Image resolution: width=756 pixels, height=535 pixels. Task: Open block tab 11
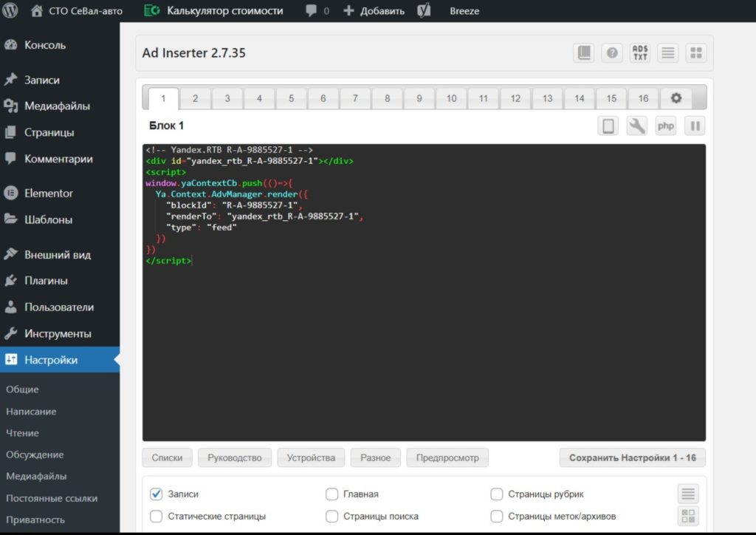click(483, 98)
